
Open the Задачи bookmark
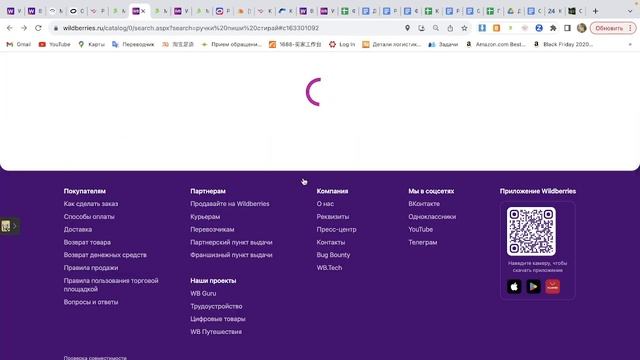[x=443, y=44]
